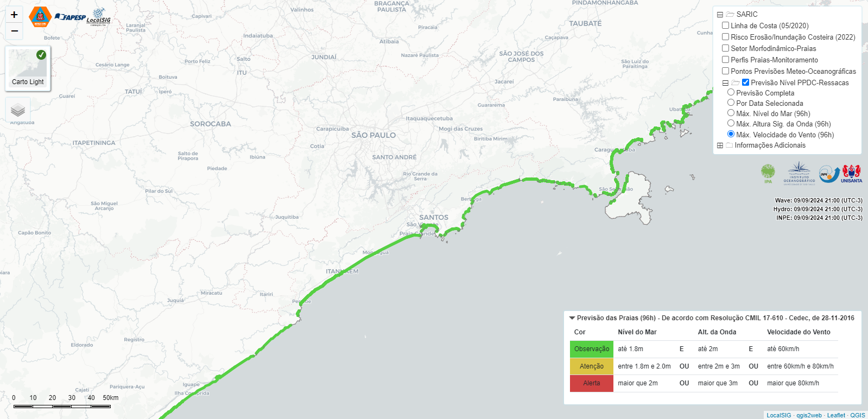Uncheck Previsão Nível PPDC-Ressacas layer group
Viewport: 868px width, 419px height.
coord(745,82)
